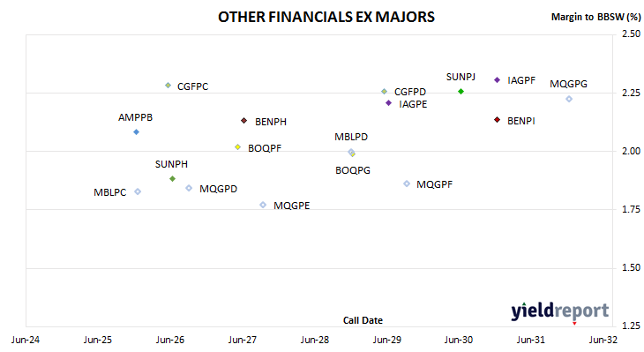Click the purple IAGPE diamond marker
Screen dimensions: 644x352
click(x=388, y=102)
